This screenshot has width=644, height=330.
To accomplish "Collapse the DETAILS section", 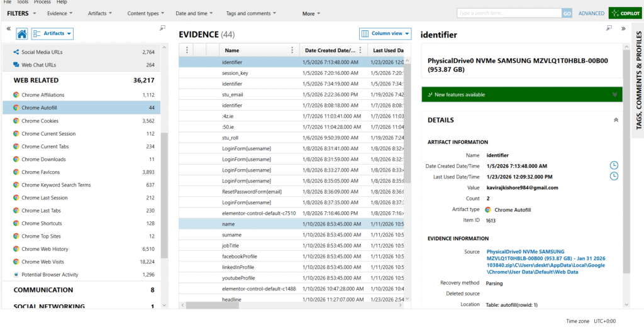I will [x=614, y=120].
